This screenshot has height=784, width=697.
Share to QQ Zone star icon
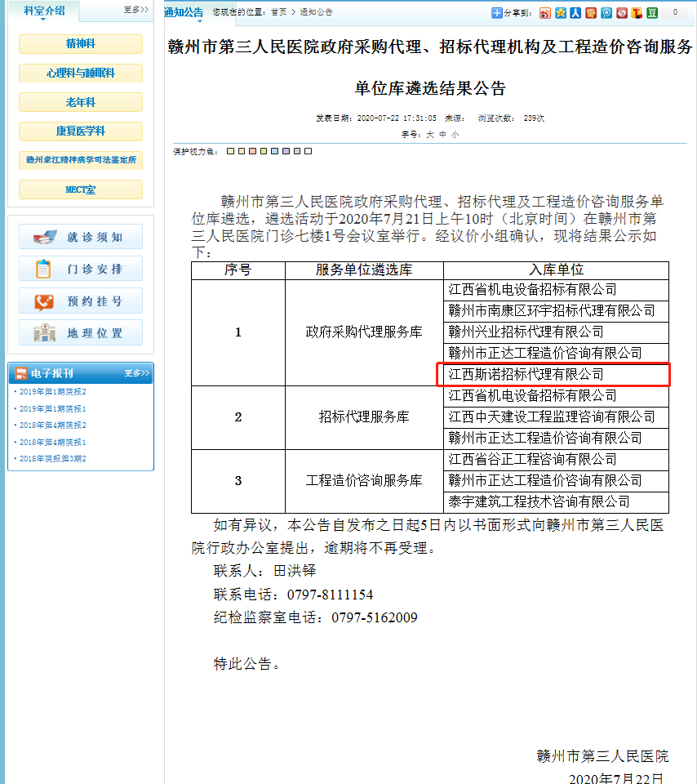click(561, 13)
